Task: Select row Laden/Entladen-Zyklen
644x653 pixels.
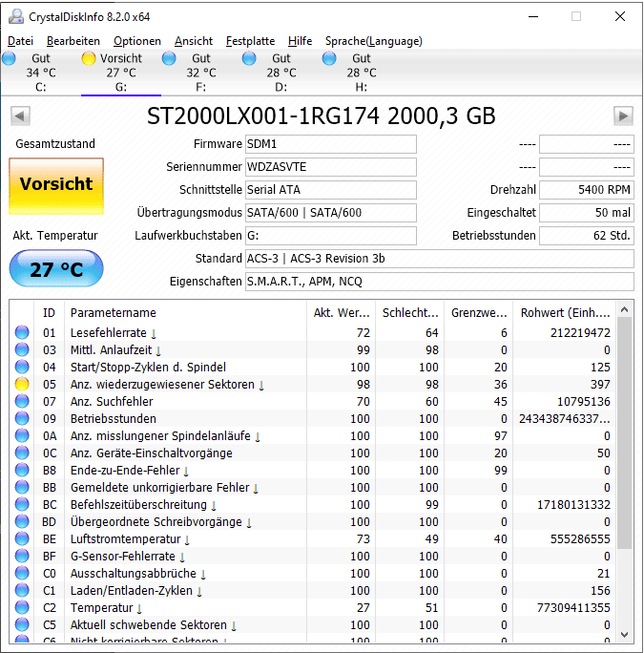Action: (x=313, y=590)
